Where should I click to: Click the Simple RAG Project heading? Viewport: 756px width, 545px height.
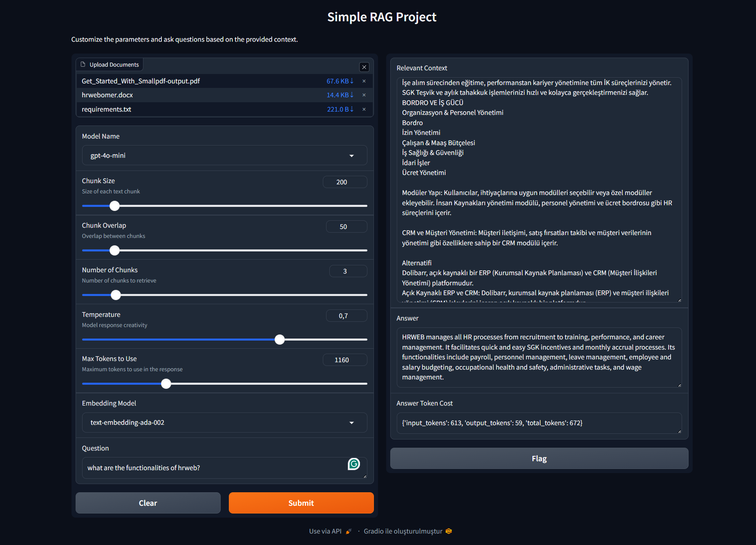point(382,17)
